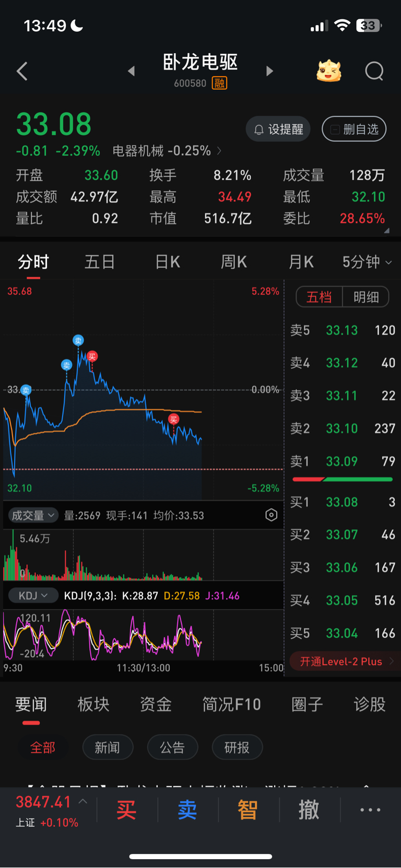Switch to 资金 tab
The image size is (401, 868).
[156, 705]
